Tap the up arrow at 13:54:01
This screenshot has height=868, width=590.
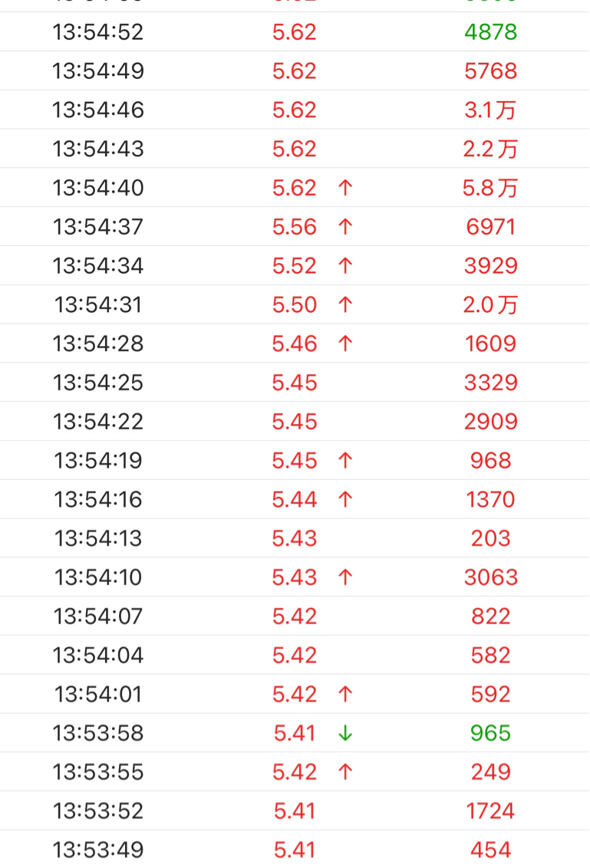pyautogui.click(x=345, y=694)
